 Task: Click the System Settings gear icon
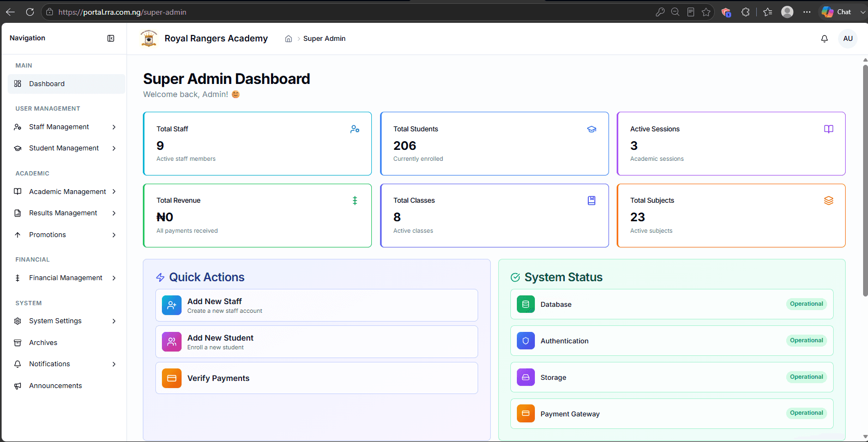[17, 321]
